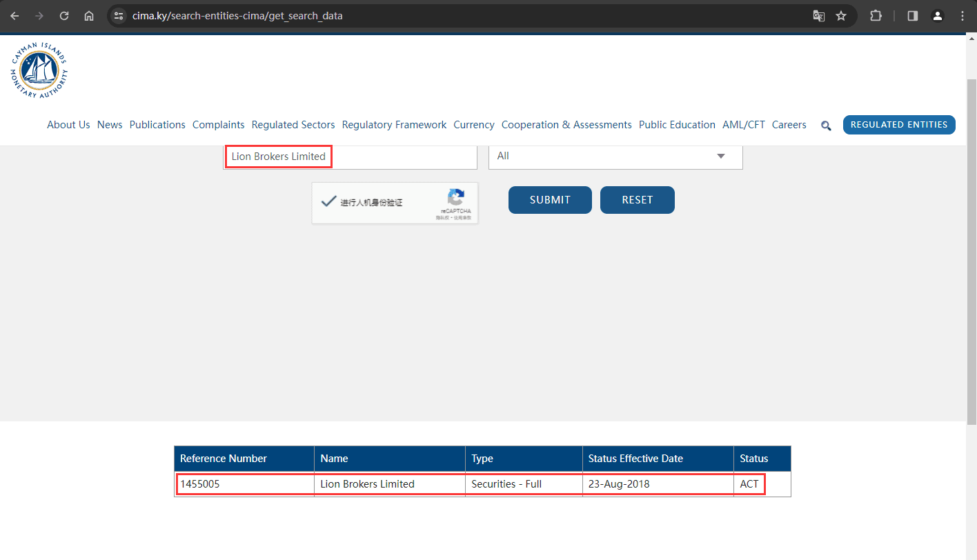Viewport: 977px width, 560px height.
Task: Click the Name column header
Action: [x=390, y=459]
